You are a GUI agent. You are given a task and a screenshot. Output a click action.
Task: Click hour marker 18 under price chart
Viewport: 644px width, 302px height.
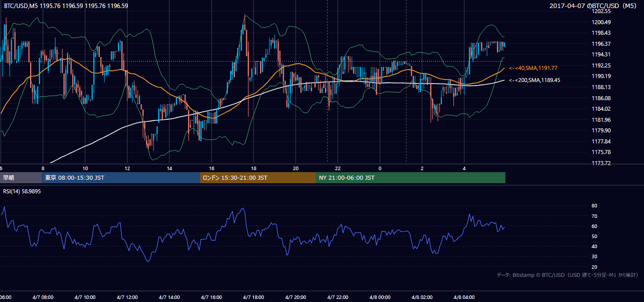tap(254, 168)
